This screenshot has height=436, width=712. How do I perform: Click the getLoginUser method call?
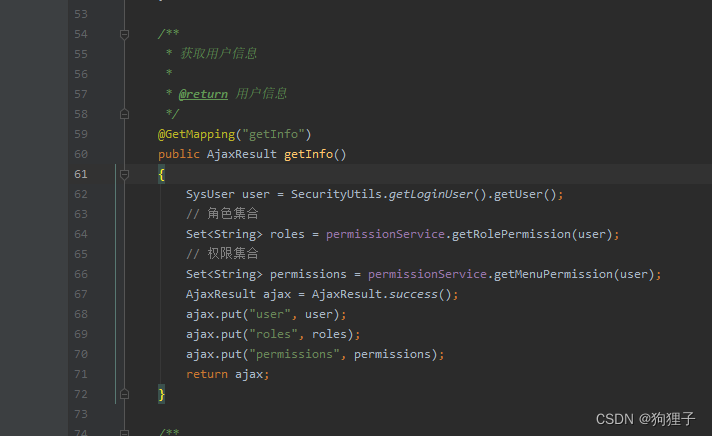click(430, 194)
